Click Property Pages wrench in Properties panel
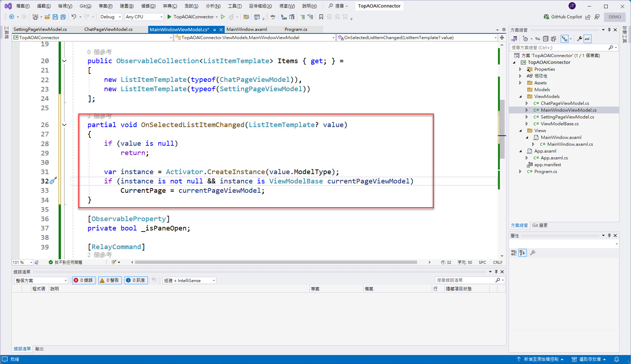The width and height of the screenshot is (631, 364). 533,253
